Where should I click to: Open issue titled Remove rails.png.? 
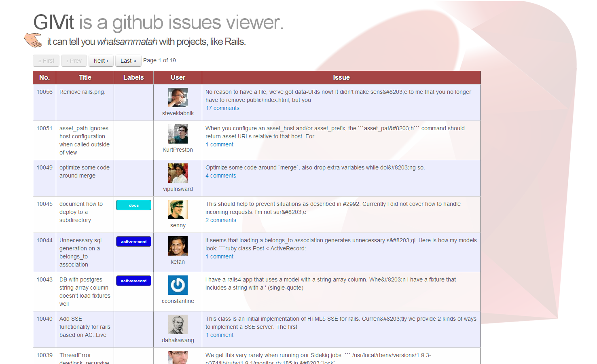click(x=82, y=92)
